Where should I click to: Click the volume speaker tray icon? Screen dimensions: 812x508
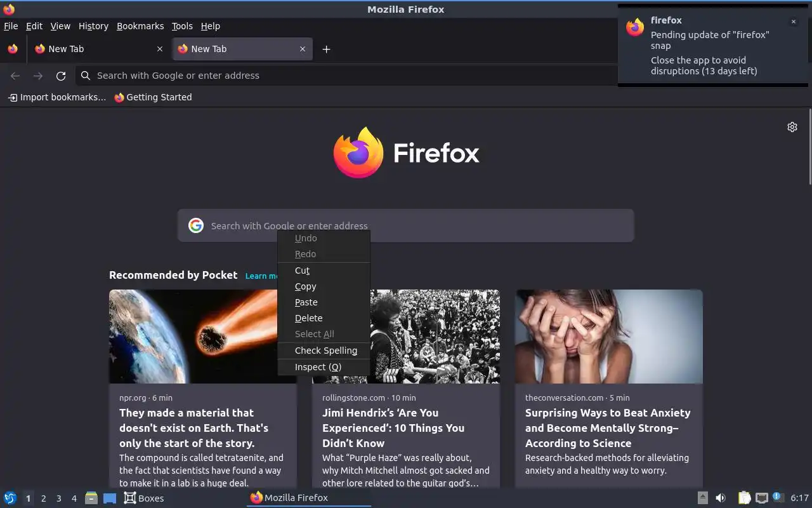(721, 498)
